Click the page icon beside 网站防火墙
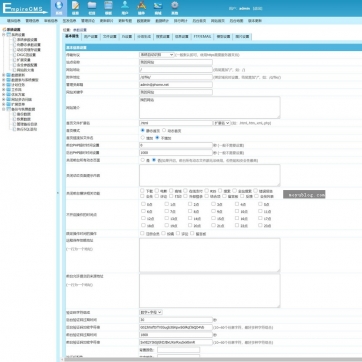Image resolution: width=362 pixels, height=362 pixels. tap(14, 70)
